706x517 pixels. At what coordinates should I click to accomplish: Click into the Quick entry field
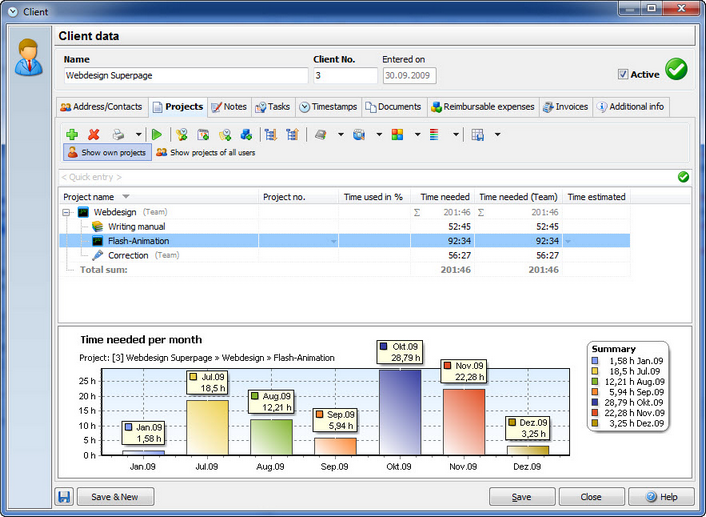click(x=367, y=177)
